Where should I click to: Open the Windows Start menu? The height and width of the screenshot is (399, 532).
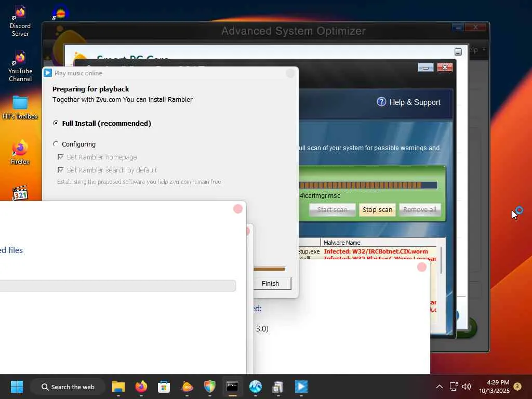17,387
